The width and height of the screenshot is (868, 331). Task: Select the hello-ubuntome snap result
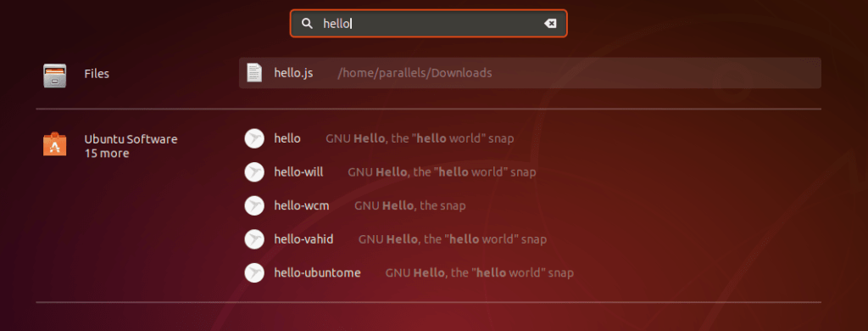(x=530, y=272)
